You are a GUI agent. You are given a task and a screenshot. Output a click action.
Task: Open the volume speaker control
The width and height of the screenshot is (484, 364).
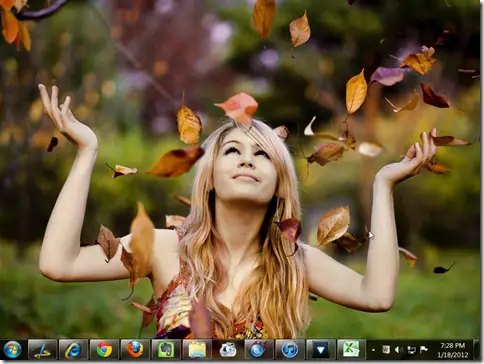click(399, 350)
